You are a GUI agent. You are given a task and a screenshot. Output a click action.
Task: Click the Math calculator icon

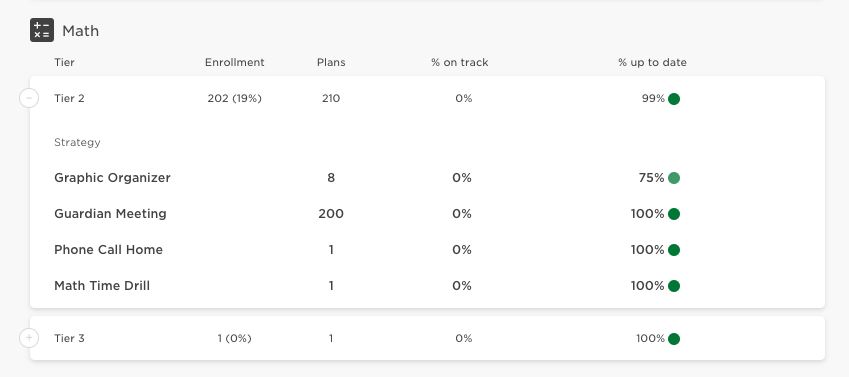42,30
